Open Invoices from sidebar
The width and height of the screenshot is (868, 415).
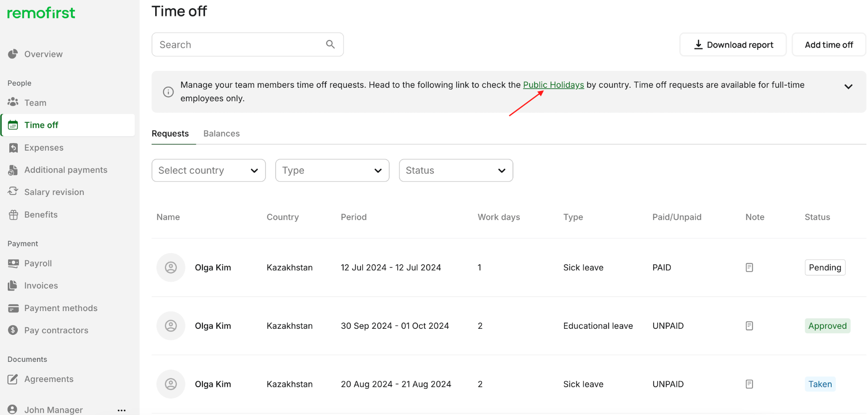[41, 285]
